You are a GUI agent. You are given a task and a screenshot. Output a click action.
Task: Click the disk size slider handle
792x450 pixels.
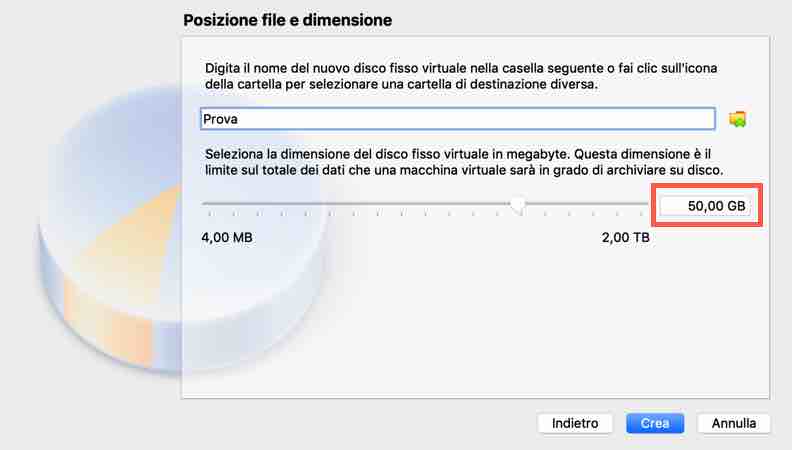[517, 204]
